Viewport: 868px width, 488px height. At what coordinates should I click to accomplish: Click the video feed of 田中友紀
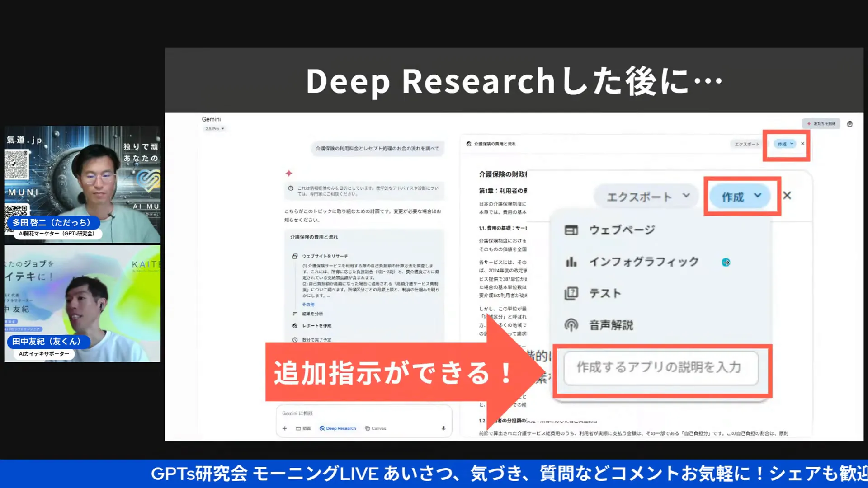click(82, 304)
